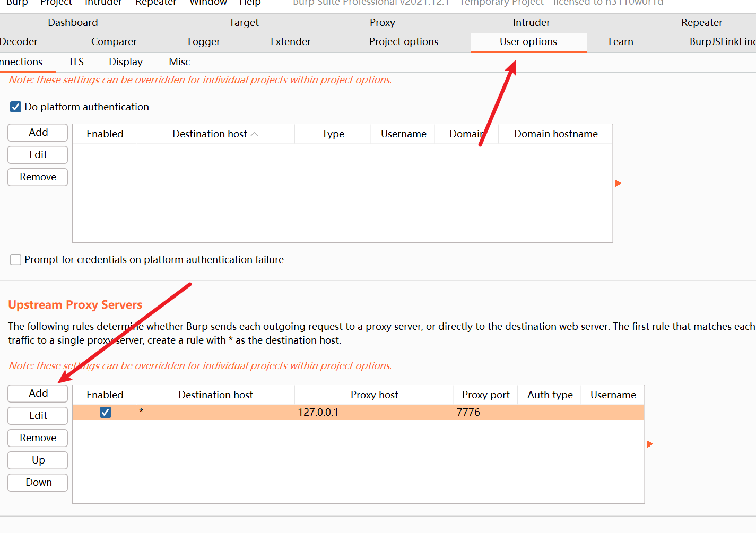The image size is (756, 533).
Task: Open the BurpJSLinkFinder tab
Action: 723,41
